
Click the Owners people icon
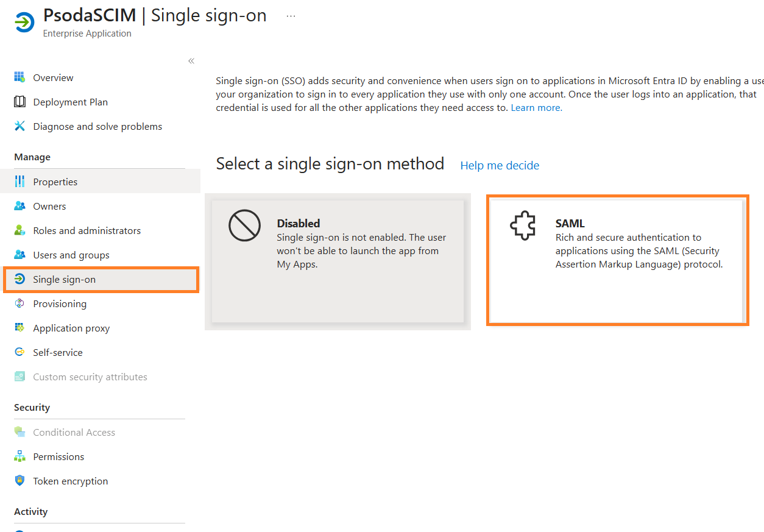coord(19,206)
